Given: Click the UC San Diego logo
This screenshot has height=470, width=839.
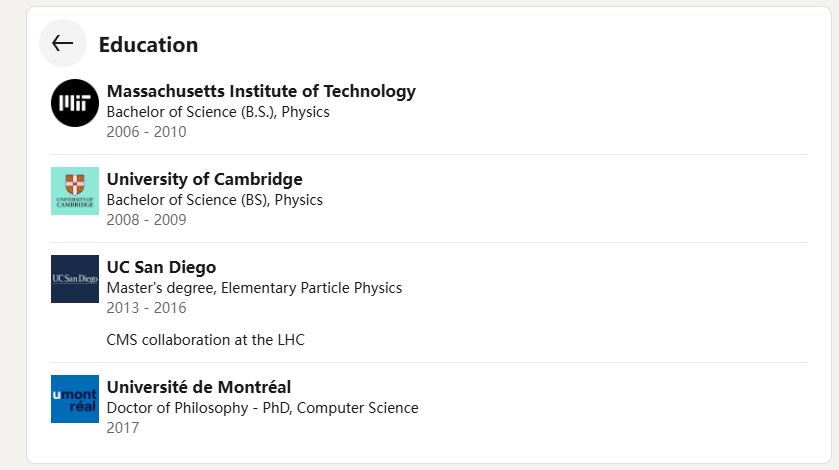Looking at the screenshot, I should click(x=75, y=279).
